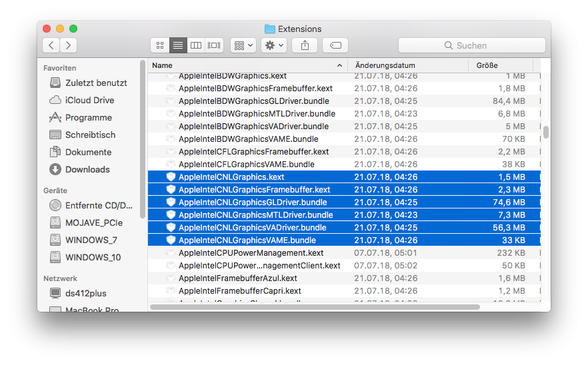Switch to icon view
The width and height of the screenshot is (588, 365).
pos(160,45)
